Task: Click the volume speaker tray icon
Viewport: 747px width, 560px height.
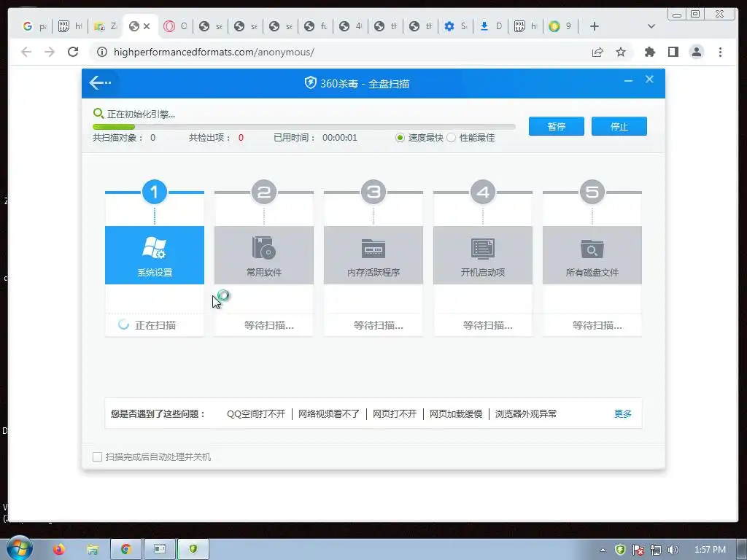Action: coord(673,550)
